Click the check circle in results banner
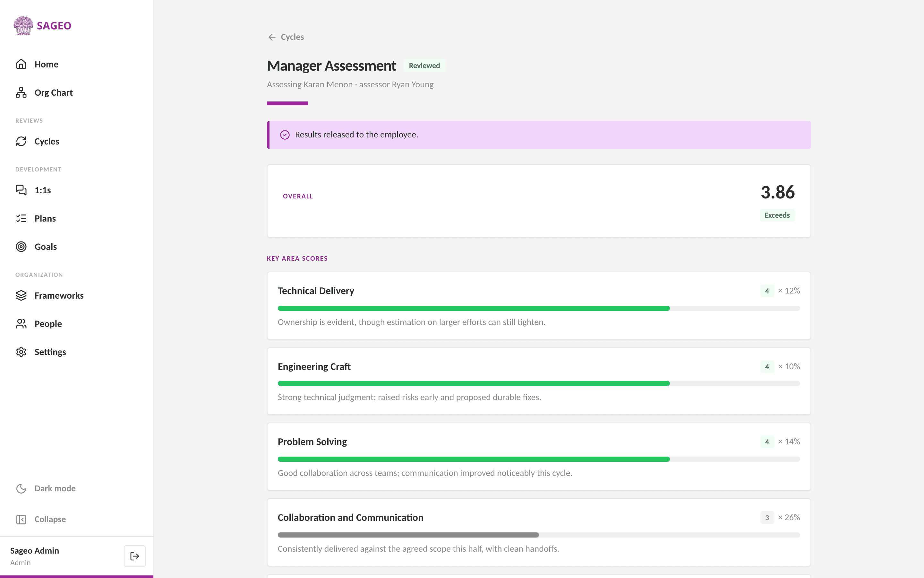This screenshot has height=578, width=924. 285,135
